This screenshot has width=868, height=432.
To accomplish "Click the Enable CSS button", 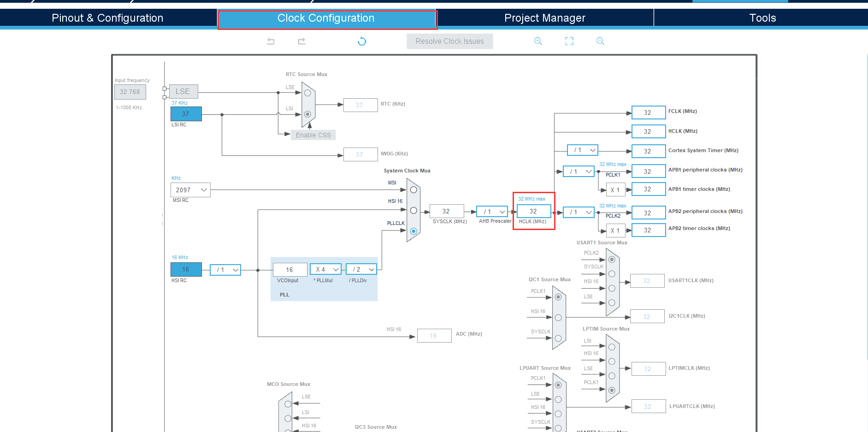I will 313,135.
